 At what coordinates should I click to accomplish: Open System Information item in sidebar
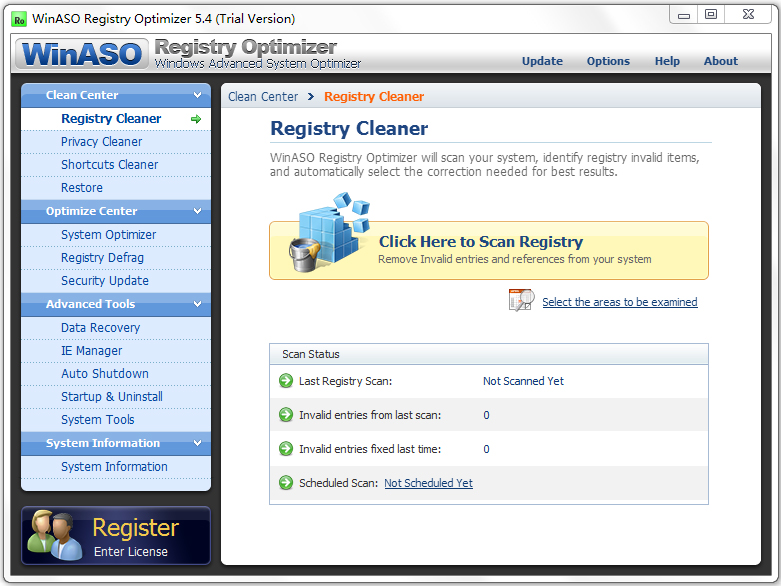coord(116,467)
